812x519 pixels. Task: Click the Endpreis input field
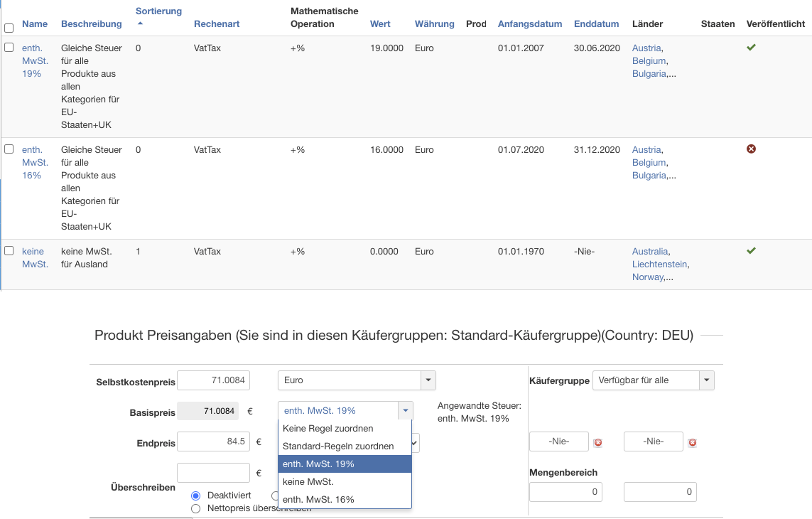coord(213,442)
